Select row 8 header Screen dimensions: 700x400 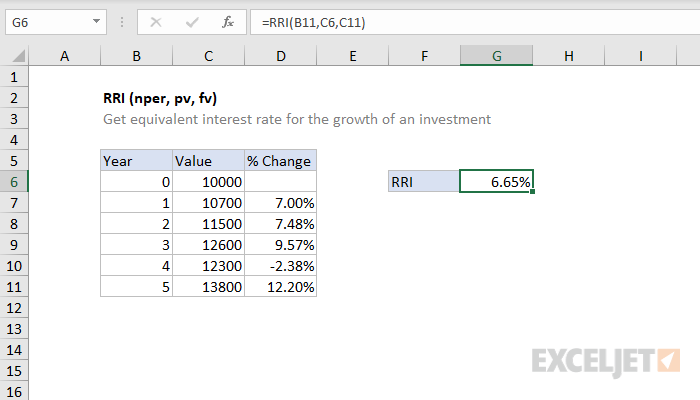14,224
